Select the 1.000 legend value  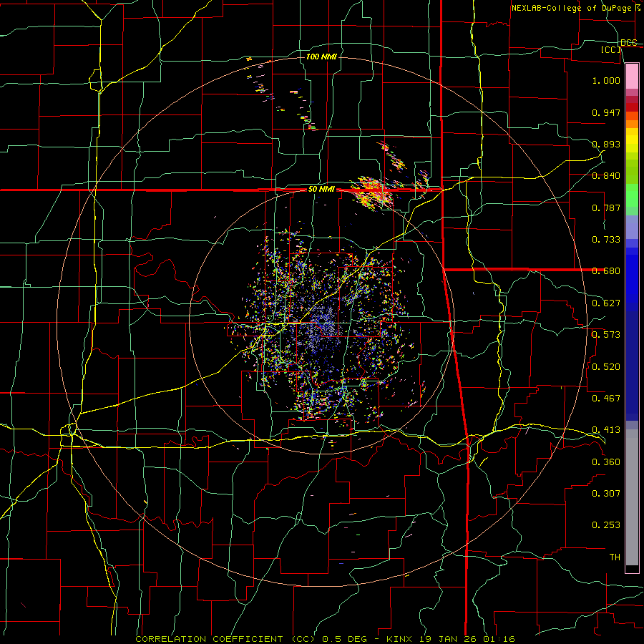coord(606,80)
